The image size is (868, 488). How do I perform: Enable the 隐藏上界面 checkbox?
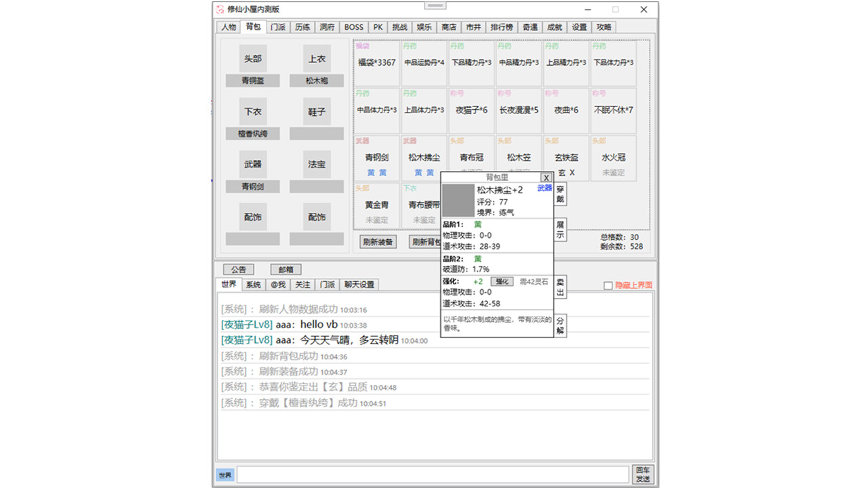[x=608, y=285]
